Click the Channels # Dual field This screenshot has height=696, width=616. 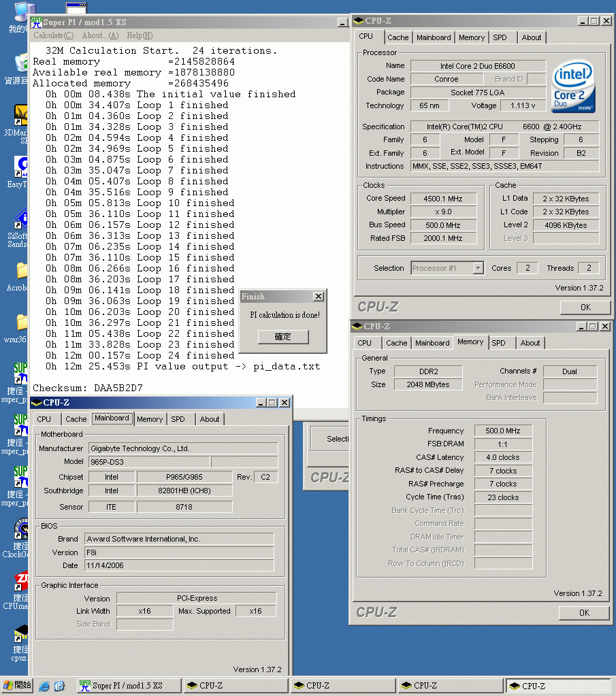pos(570,371)
